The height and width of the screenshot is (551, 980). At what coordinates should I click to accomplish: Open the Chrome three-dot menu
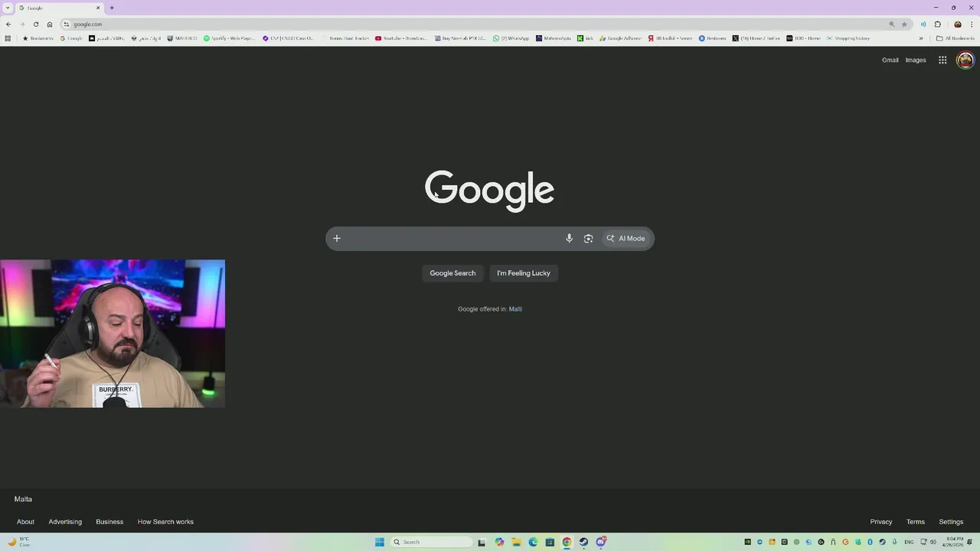point(972,24)
